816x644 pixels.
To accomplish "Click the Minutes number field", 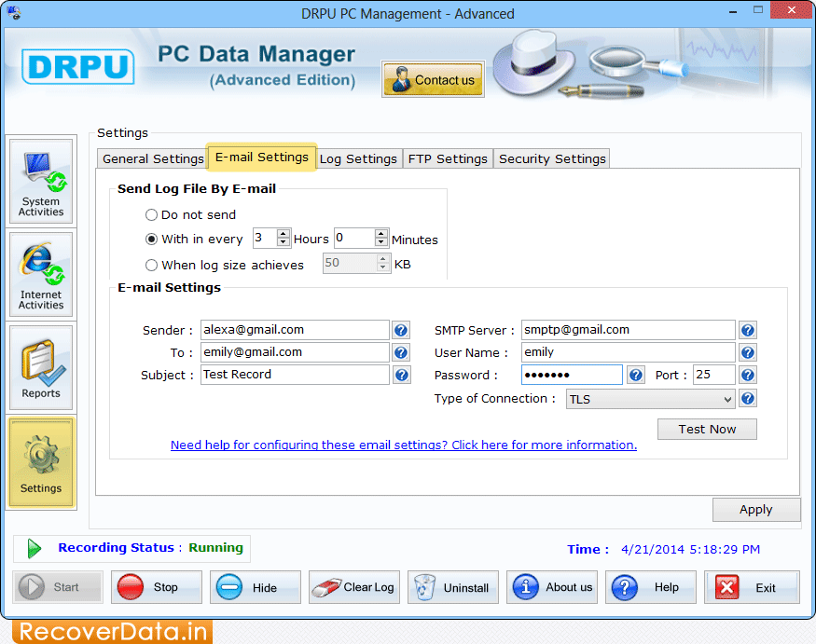I will pyautogui.click(x=355, y=239).
